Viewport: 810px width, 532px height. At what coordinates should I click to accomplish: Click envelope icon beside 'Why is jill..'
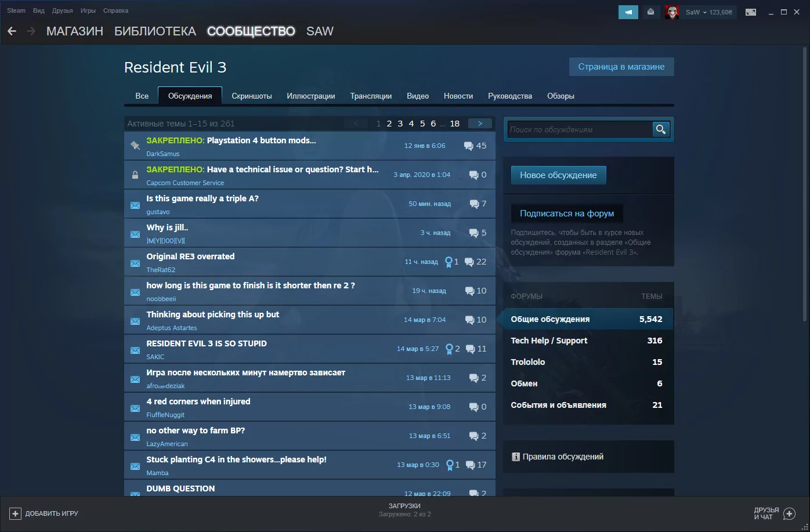coord(135,234)
